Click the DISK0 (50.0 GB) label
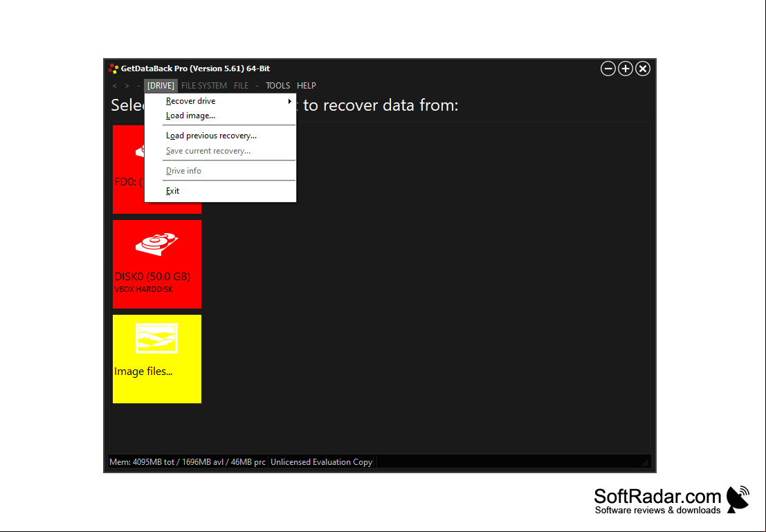The height and width of the screenshot is (532, 766). (x=152, y=277)
